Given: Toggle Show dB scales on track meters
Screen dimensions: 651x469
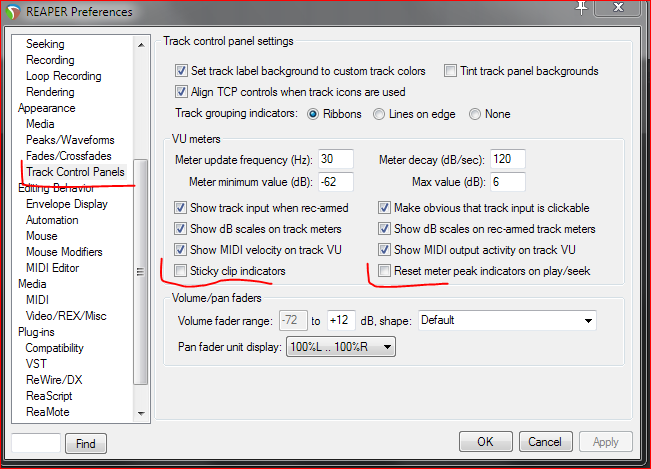Looking at the screenshot, I should 180,229.
